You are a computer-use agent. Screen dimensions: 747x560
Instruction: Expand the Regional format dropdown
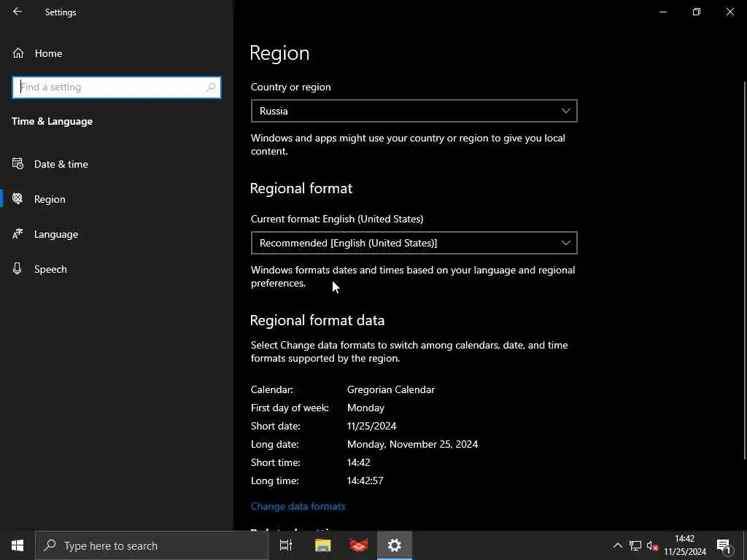tap(414, 243)
